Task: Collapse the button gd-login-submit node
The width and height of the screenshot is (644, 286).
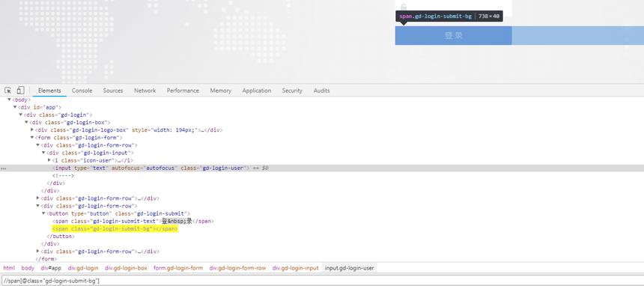Action: click(44, 213)
